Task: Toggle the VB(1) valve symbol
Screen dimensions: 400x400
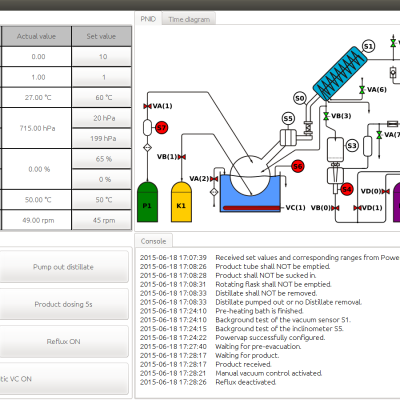Action: 182,157
